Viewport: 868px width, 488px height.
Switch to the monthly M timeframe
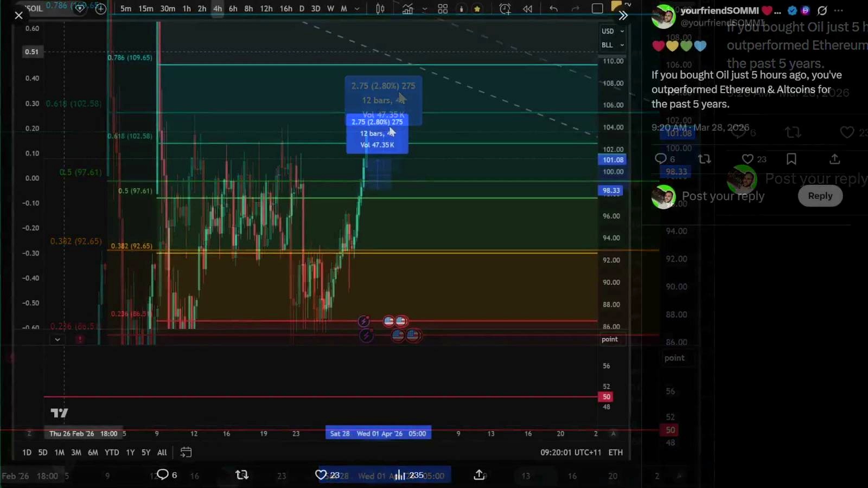(344, 9)
